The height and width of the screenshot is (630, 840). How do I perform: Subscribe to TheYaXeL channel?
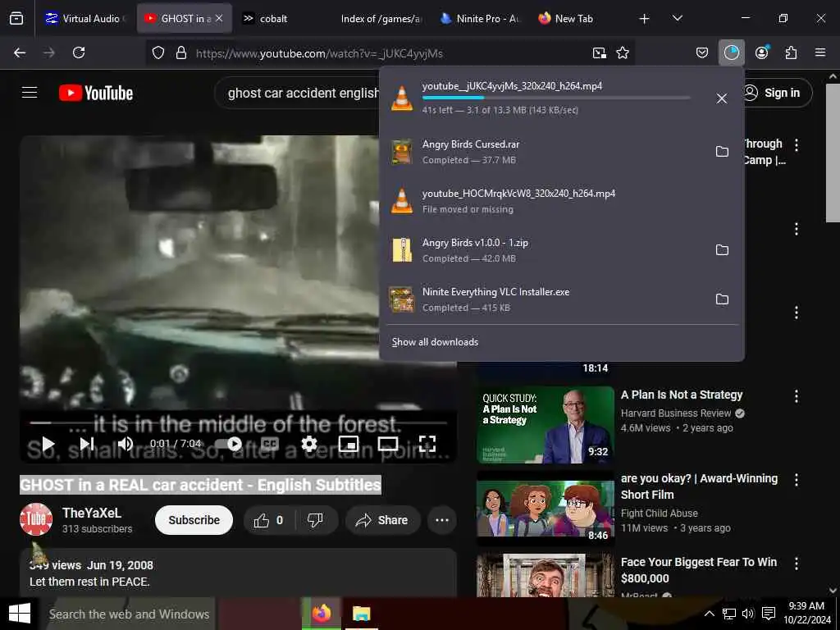point(194,520)
